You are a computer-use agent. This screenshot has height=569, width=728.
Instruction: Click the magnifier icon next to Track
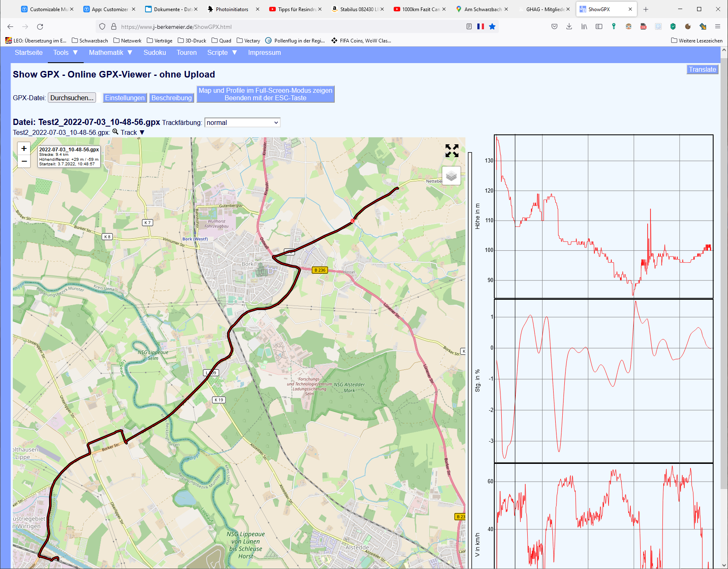tap(115, 132)
